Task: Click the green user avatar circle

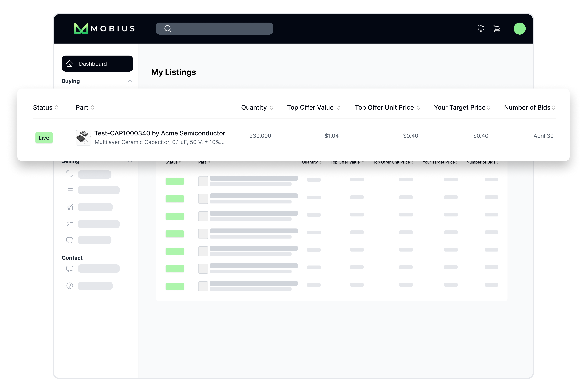Action: pos(519,29)
